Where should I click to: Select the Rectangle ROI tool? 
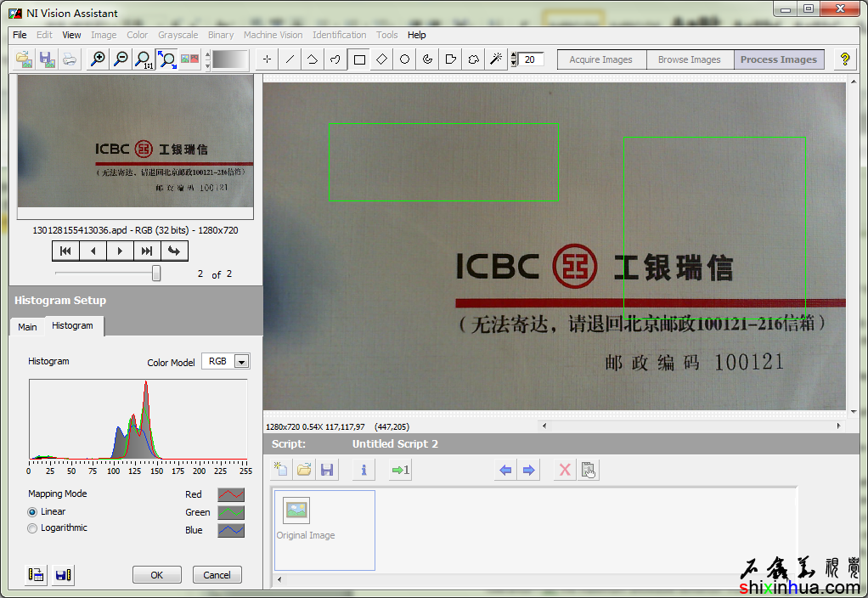[358, 59]
